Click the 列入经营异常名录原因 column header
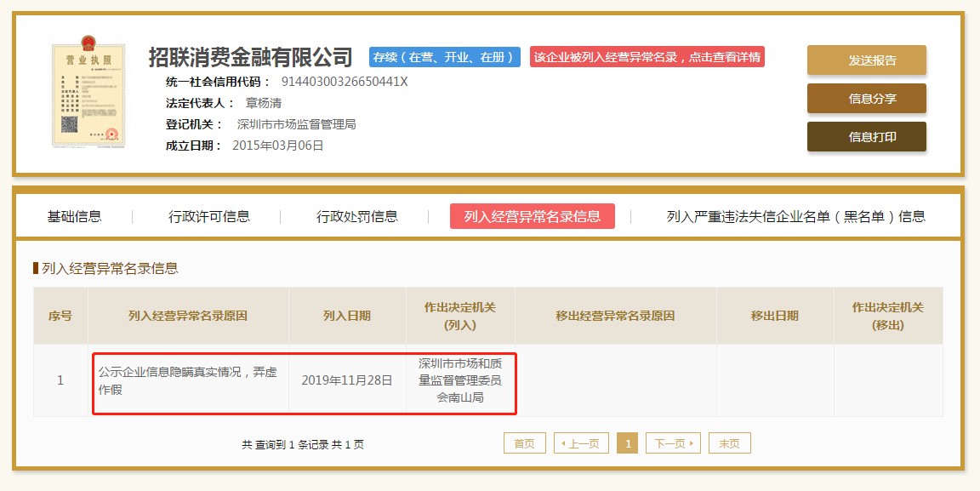 (188, 316)
